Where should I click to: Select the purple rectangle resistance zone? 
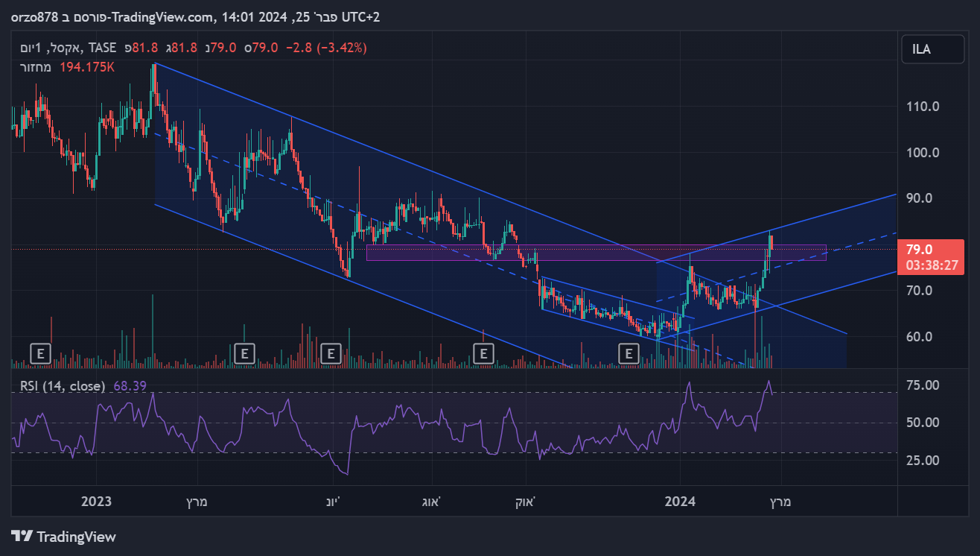tap(596, 253)
